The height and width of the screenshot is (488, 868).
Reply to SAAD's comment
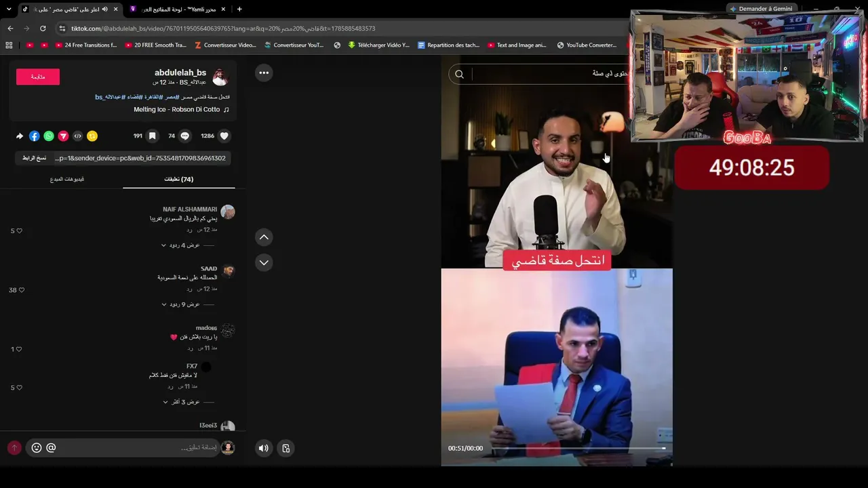click(190, 289)
